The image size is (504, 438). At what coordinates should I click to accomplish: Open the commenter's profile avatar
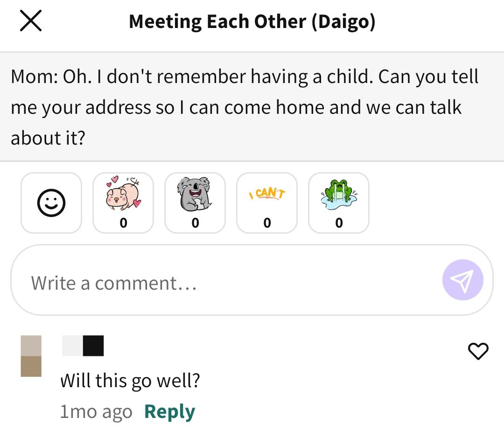[x=31, y=356]
